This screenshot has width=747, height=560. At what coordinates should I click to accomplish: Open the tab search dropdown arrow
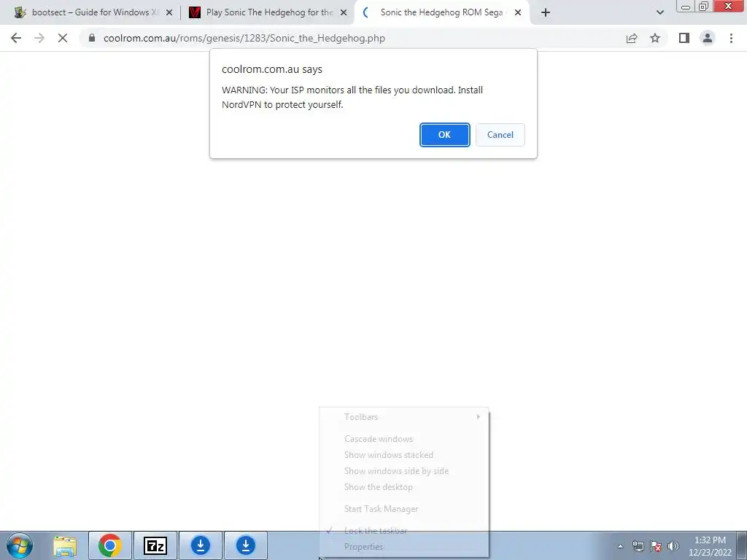point(659,12)
